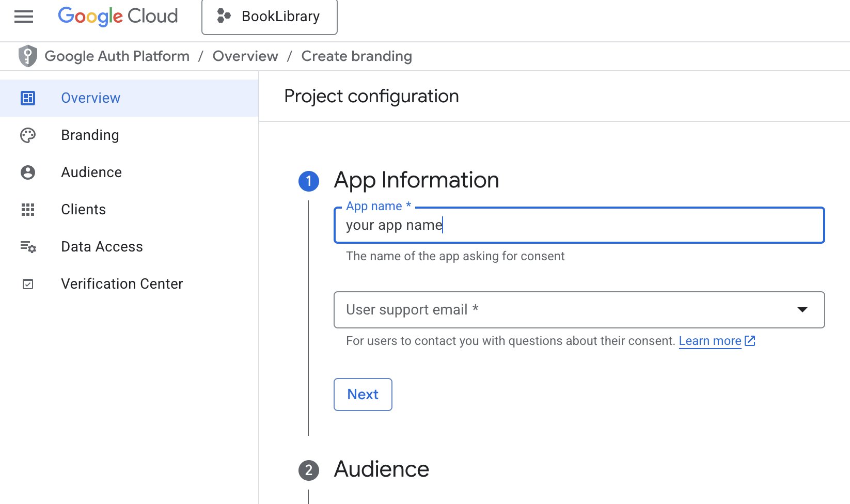This screenshot has width=850, height=504.
Task: Click the Audience person icon
Action: tap(28, 172)
